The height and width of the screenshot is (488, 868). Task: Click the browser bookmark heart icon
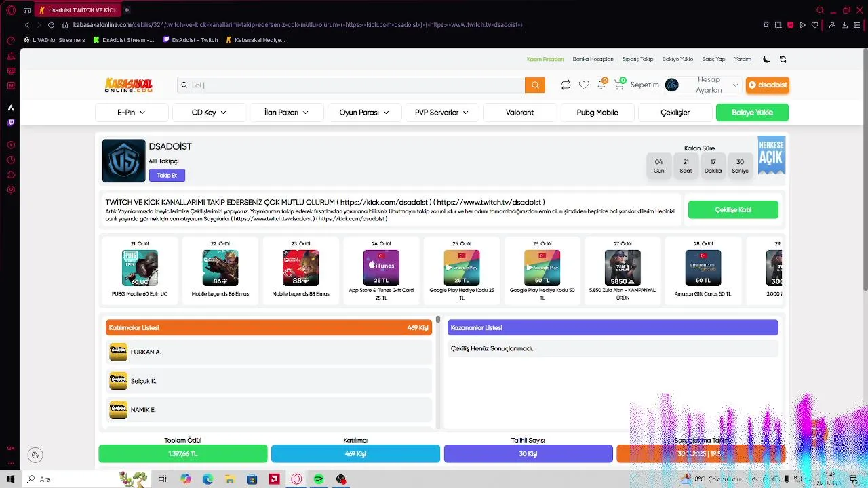pos(814,25)
